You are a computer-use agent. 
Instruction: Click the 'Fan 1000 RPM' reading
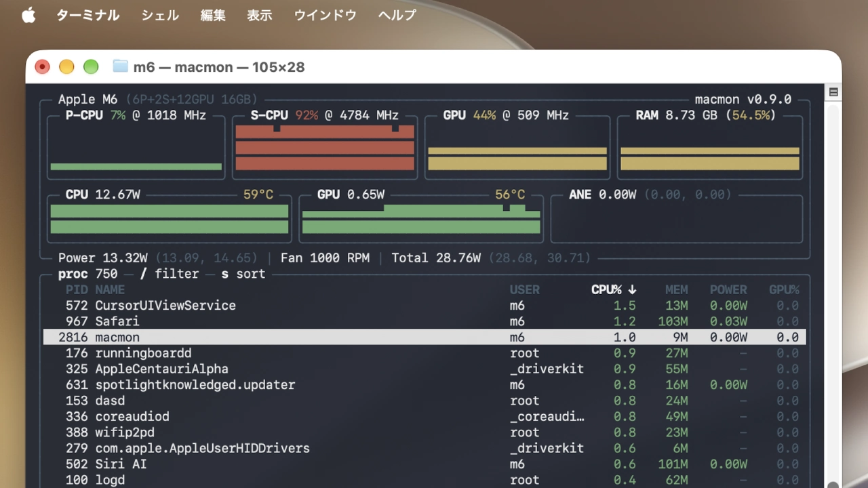325,258
